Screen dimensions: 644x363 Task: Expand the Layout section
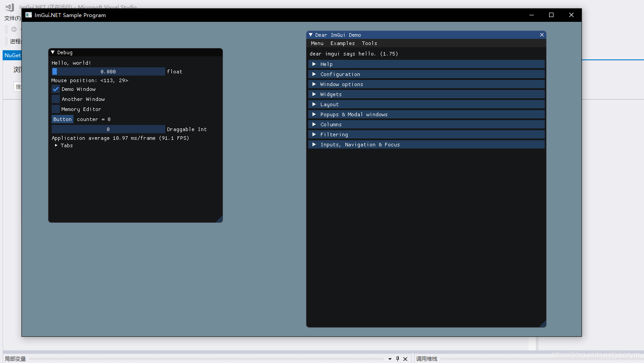pyautogui.click(x=426, y=104)
